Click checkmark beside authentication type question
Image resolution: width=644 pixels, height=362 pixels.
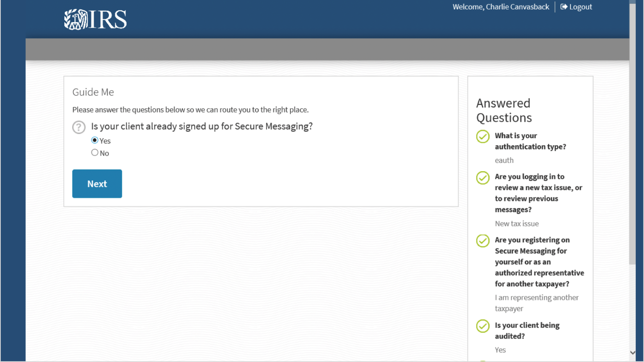[x=483, y=137]
